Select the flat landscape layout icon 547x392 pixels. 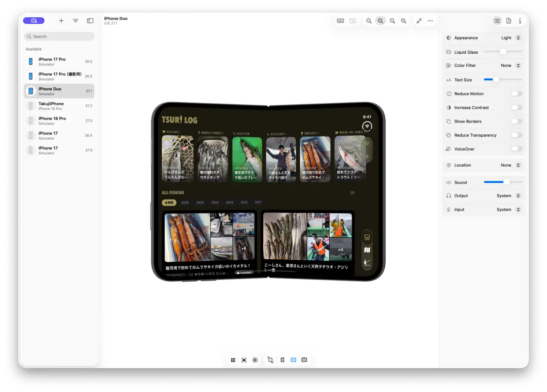pyautogui.click(x=304, y=360)
